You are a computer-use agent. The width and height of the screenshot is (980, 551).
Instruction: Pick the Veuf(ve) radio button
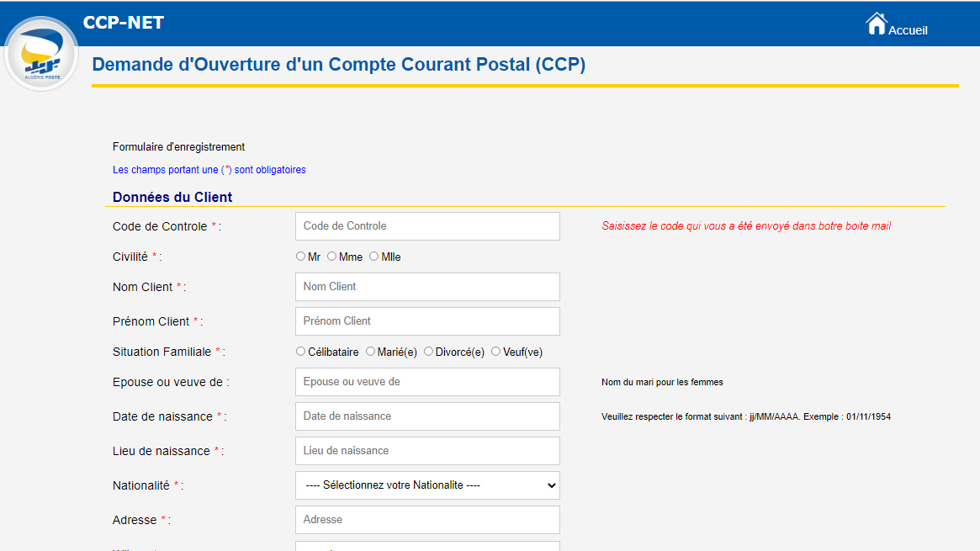coord(496,352)
